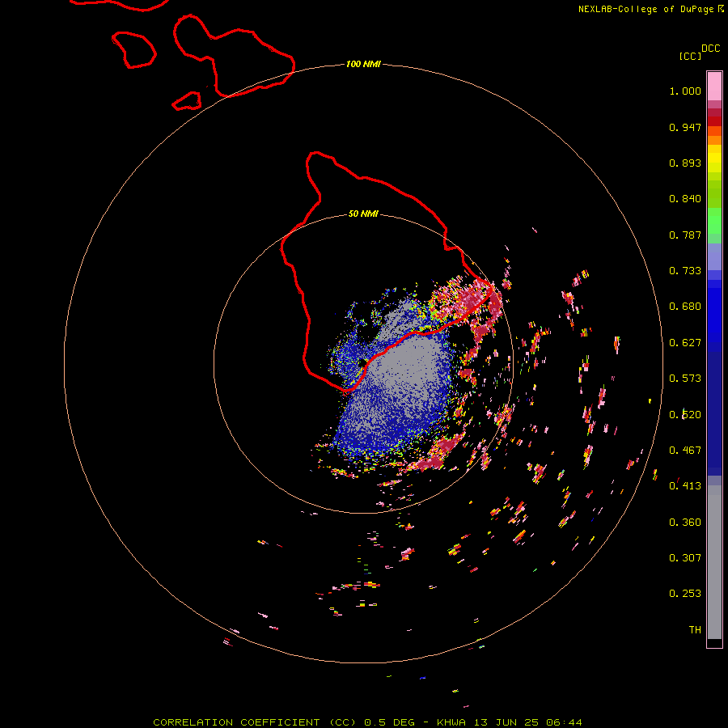Click the DCC label above the color scale
This screenshot has width=728, height=728.
(710, 49)
